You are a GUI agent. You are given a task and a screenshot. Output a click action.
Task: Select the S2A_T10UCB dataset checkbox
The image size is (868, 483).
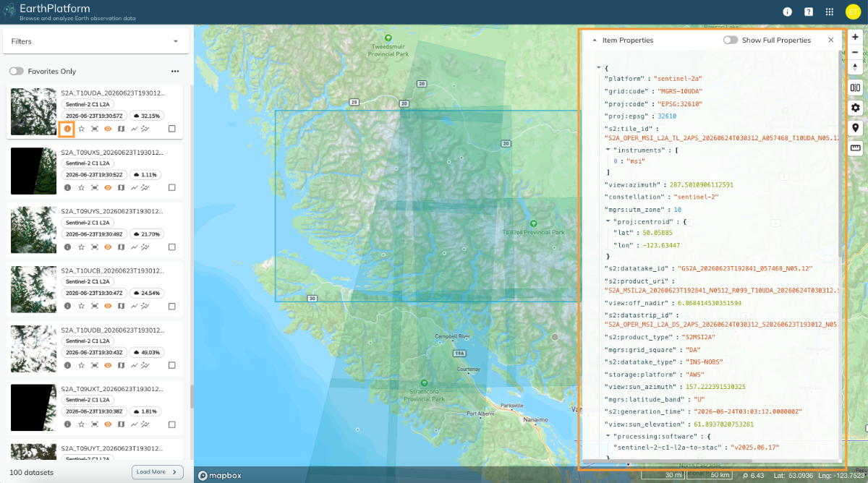click(172, 306)
